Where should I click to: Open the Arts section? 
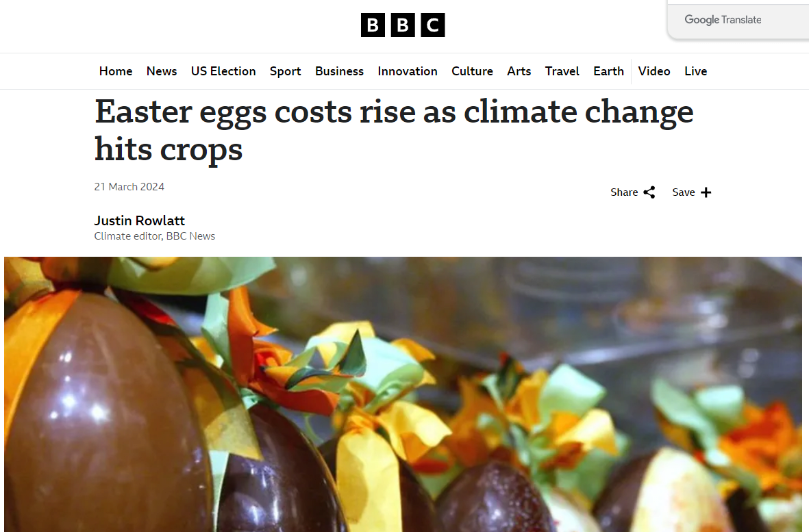click(x=519, y=71)
